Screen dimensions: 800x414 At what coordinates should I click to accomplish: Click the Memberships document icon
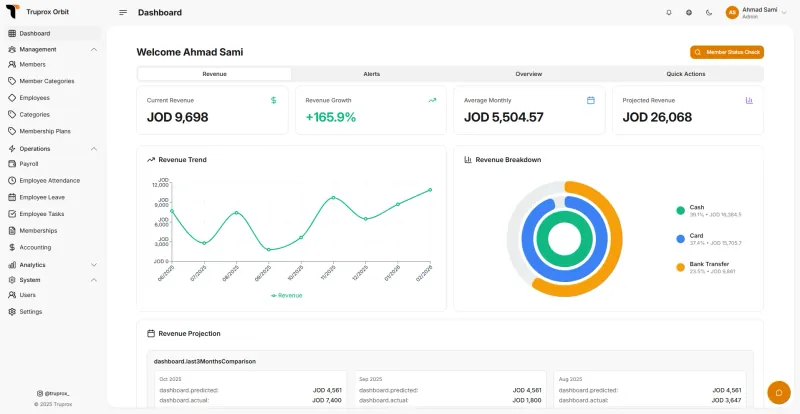coord(12,231)
